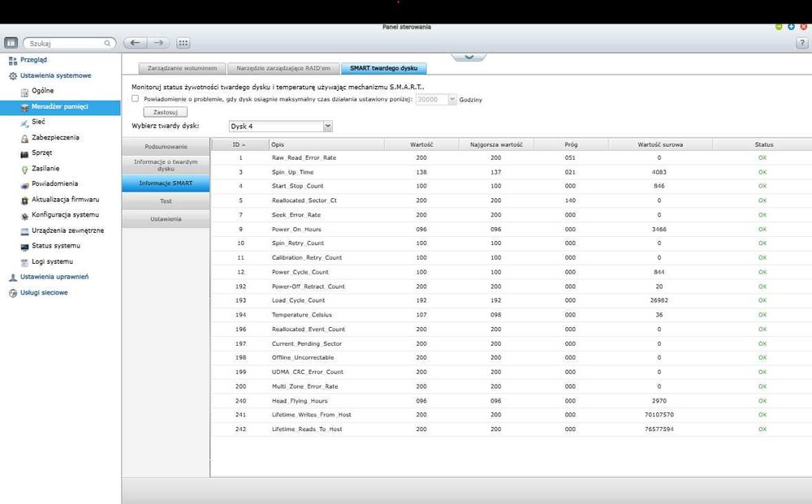Viewport: 812px width, 504px height.
Task: Open Aktualizacja firmwaru in sidebar
Action: coord(65,199)
